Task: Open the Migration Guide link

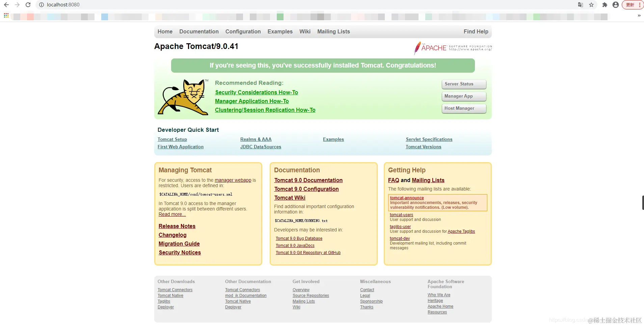Action: pyautogui.click(x=179, y=244)
